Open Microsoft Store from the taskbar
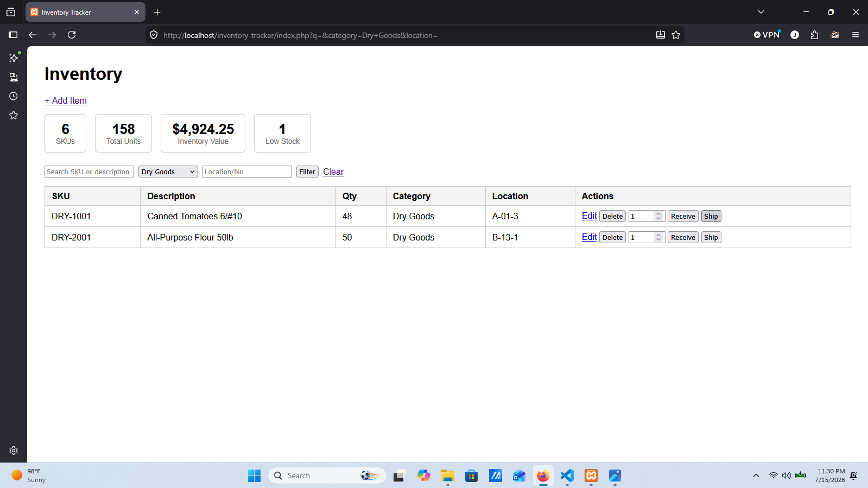This screenshot has height=488, width=868. tap(471, 476)
